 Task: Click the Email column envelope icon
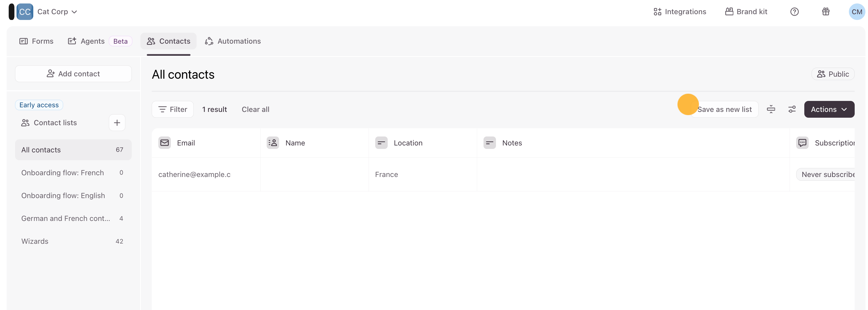(164, 143)
